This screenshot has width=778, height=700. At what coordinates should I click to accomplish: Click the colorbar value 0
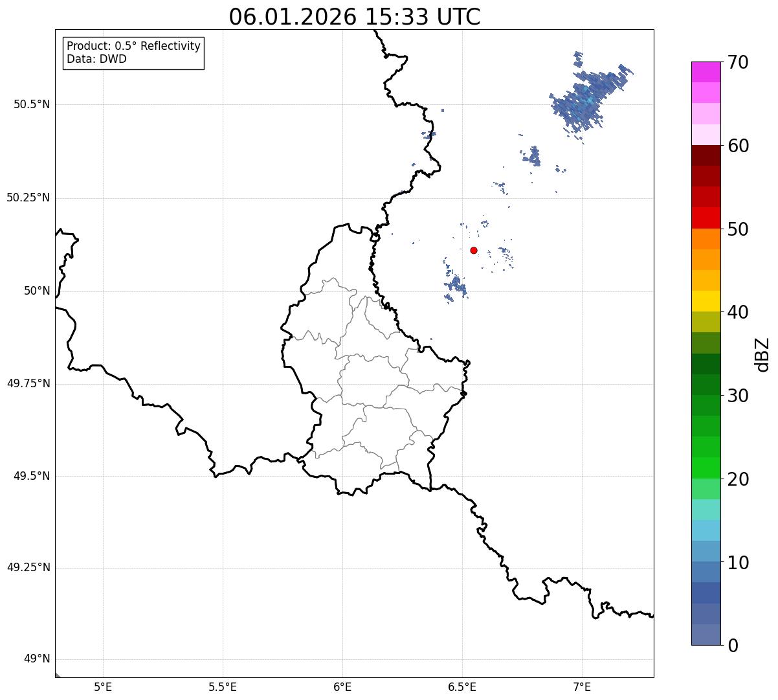click(x=733, y=646)
